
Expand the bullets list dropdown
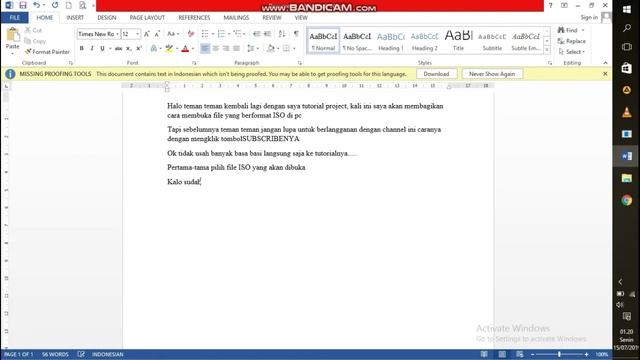pos(213,34)
